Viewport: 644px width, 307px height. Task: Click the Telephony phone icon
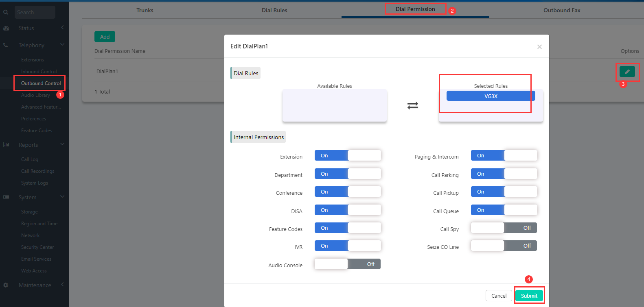[6, 45]
